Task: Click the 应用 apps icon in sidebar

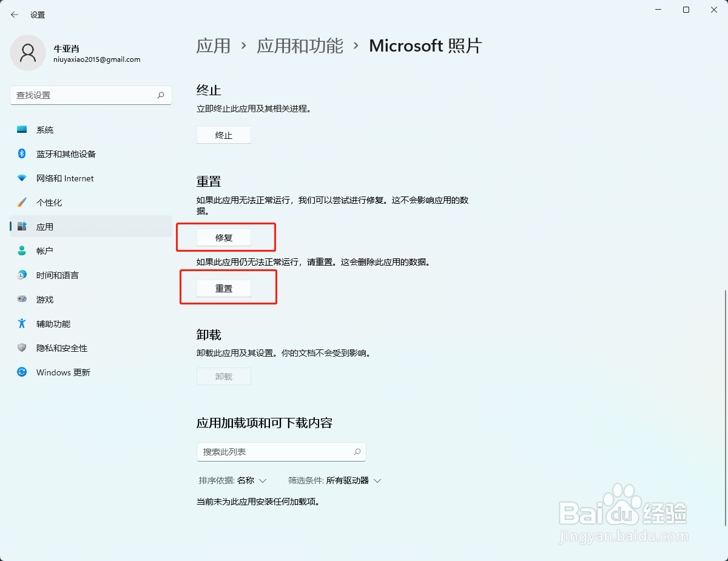Action: 22,227
